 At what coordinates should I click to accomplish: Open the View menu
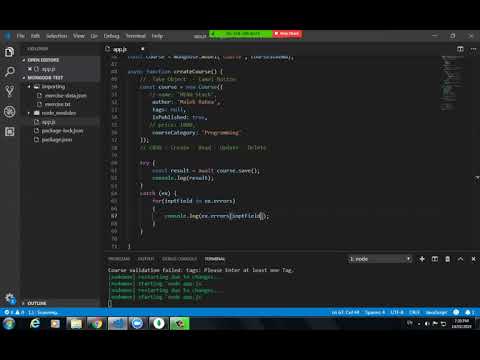click(79, 36)
